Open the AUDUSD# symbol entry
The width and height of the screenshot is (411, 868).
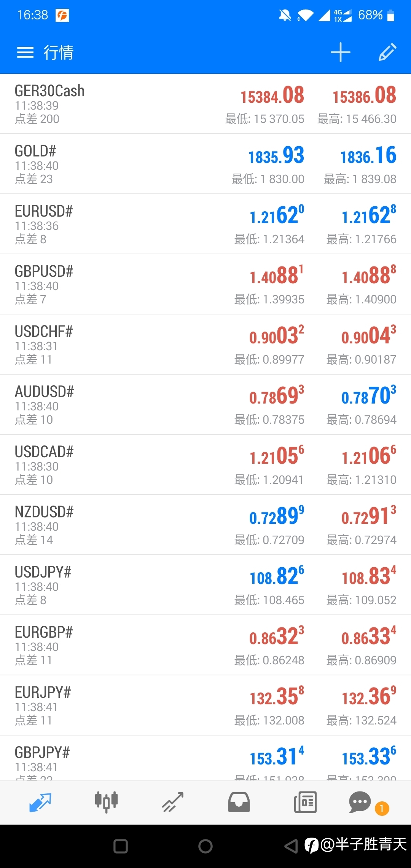tap(114, 405)
